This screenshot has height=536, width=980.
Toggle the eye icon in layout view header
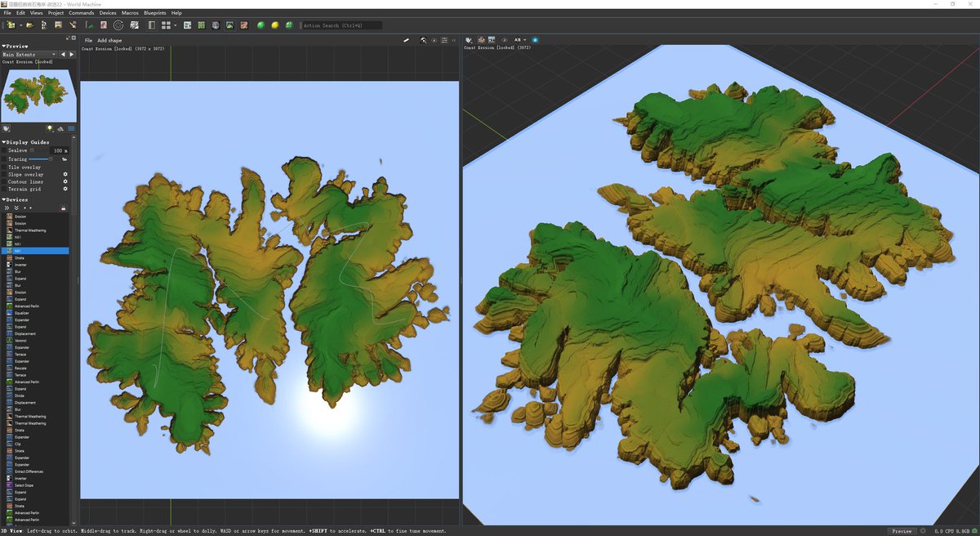pos(434,40)
